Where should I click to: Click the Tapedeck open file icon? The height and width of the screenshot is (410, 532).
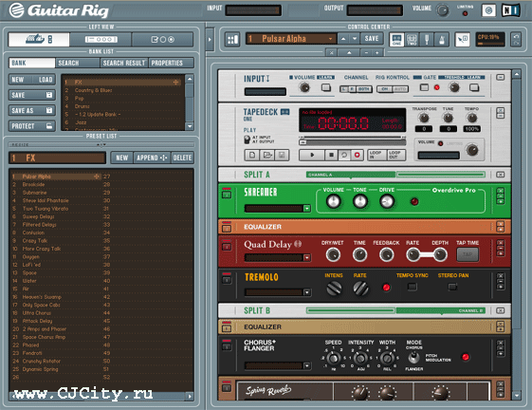tap(267, 155)
